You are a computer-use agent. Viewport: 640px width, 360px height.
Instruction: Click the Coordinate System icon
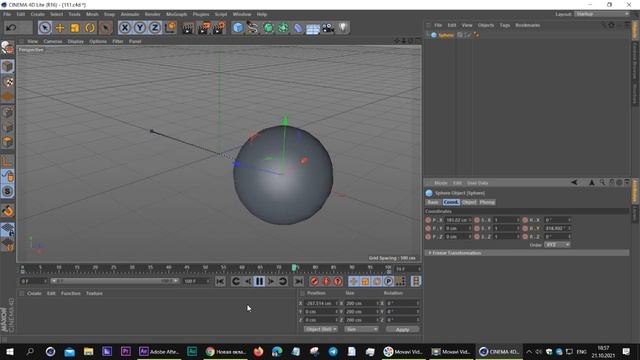pyautogui.click(x=170, y=27)
